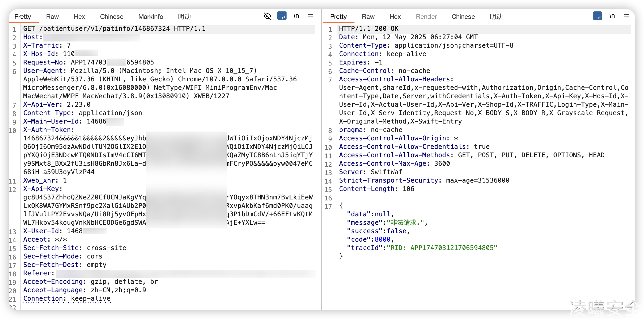Screen dimensions: 644x319
Task: Open request Chinese tab
Action: coord(112,17)
